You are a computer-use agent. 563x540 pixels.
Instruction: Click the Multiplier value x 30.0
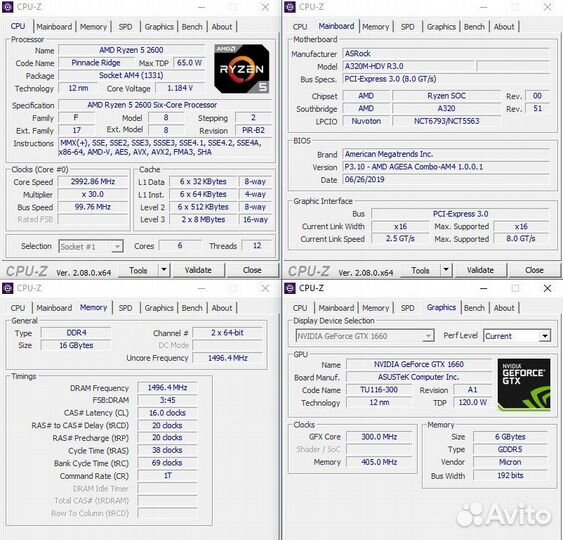click(93, 194)
